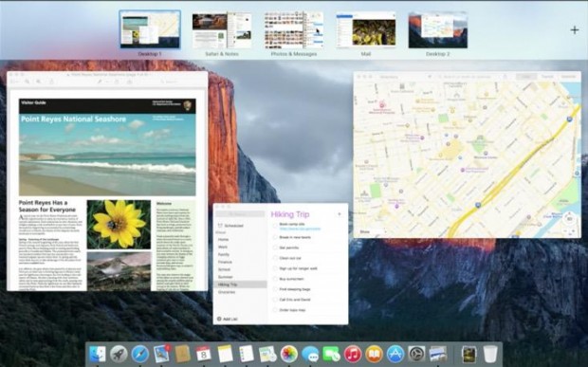Open Maps icon in Dock
Screen dimensions: 588x367
click(x=267, y=354)
